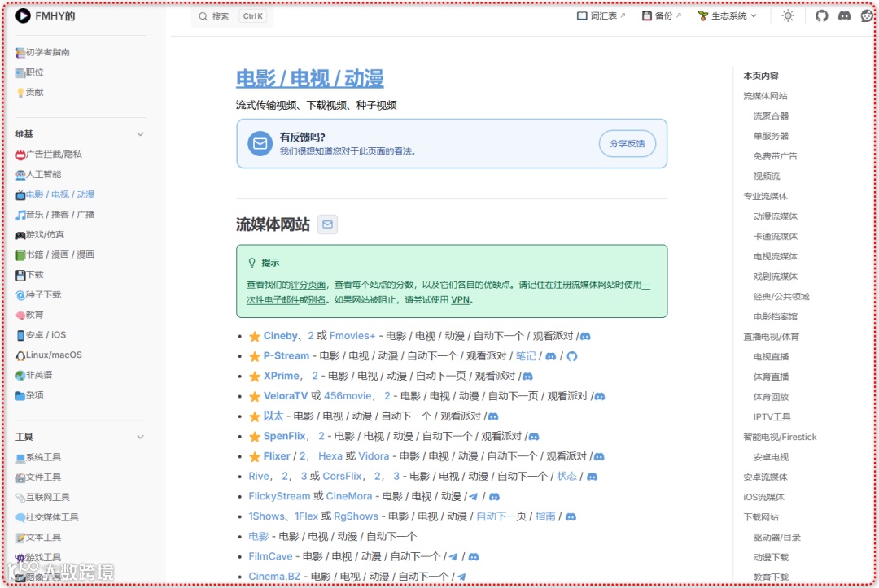Open 文本工具 in the sidebar
879x588 pixels.
pos(39,538)
